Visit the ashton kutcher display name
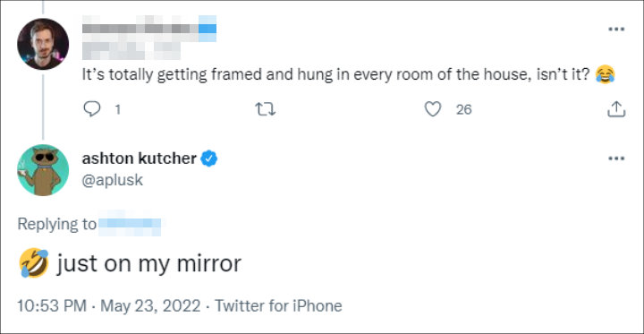 140,158
